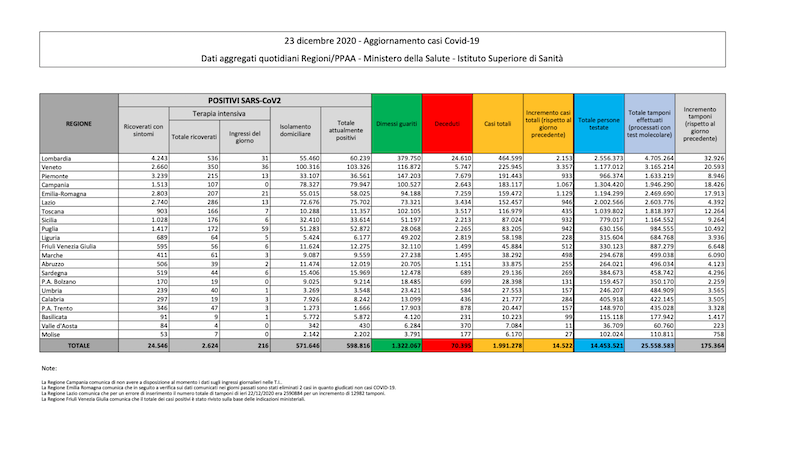Click the REGIONE column header

[x=80, y=124]
